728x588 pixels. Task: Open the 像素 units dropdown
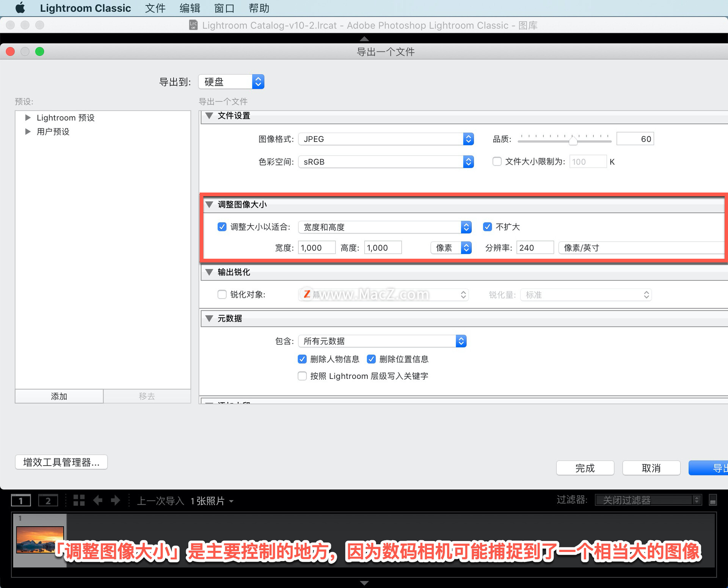(451, 248)
